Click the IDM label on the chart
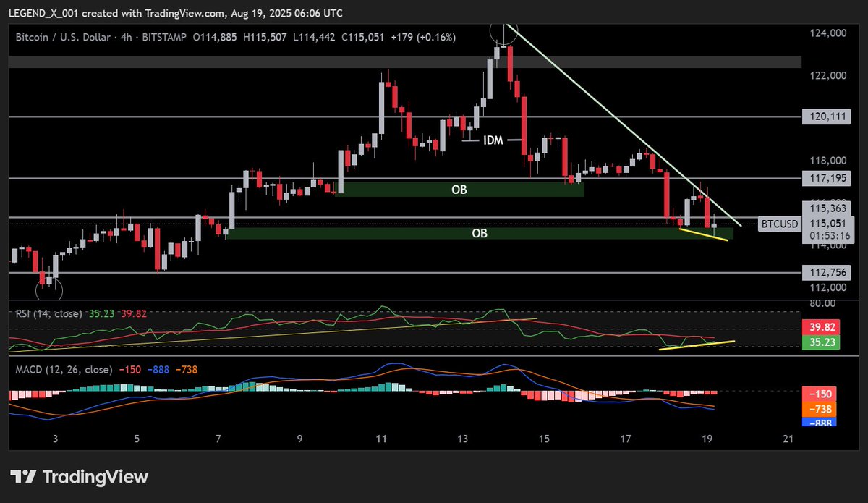 (x=493, y=140)
